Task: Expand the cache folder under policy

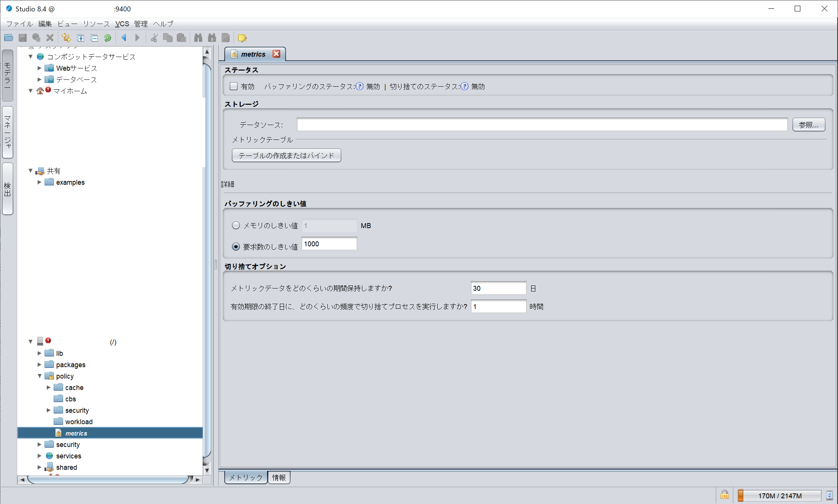Action: (48, 387)
